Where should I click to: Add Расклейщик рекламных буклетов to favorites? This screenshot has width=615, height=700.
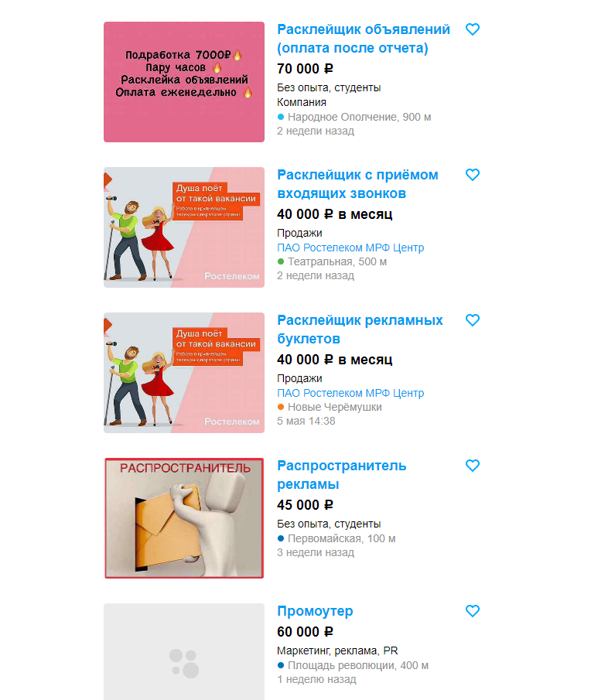473,320
